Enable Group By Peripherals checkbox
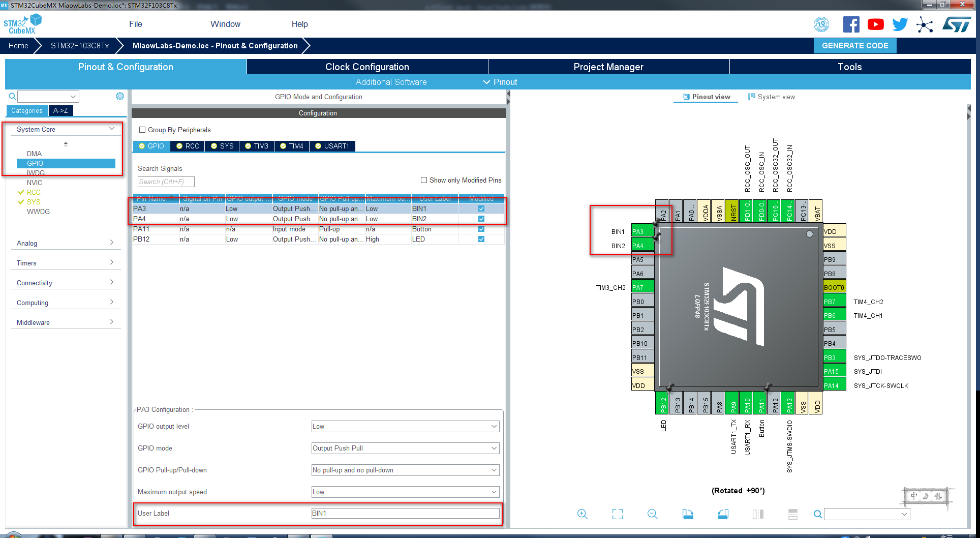The image size is (980, 538). (x=142, y=130)
